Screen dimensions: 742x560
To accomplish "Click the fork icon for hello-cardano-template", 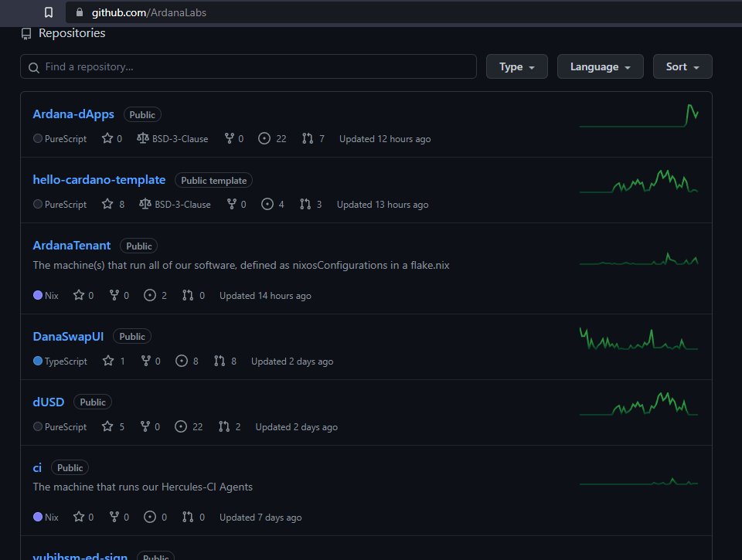I will coord(232,204).
